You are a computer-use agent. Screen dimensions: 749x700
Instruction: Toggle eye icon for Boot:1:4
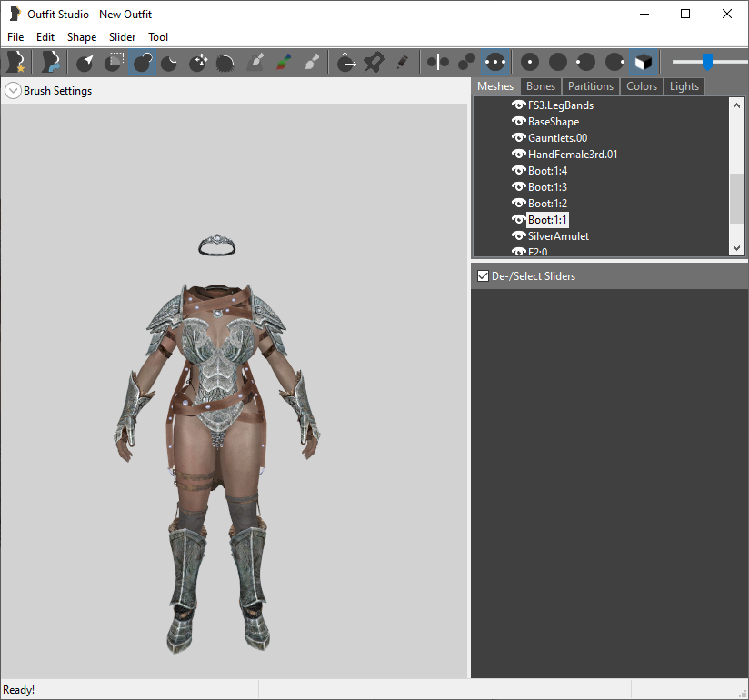coord(519,171)
